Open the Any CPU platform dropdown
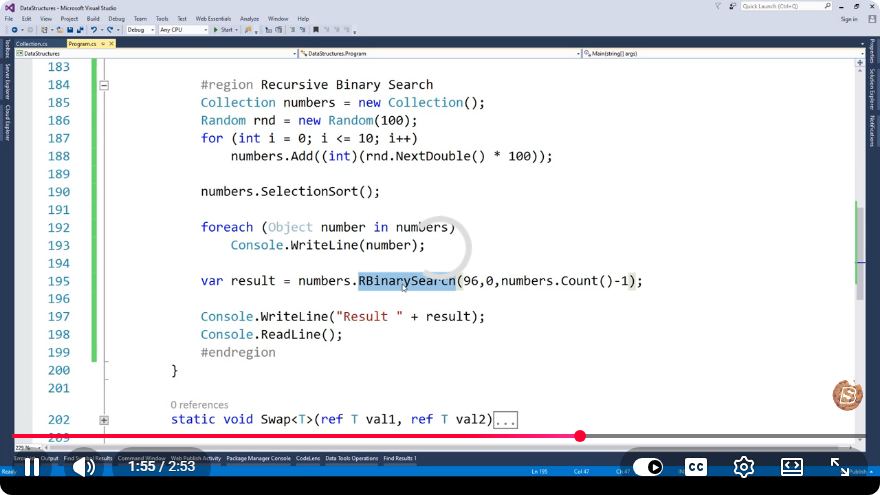 tap(183, 30)
